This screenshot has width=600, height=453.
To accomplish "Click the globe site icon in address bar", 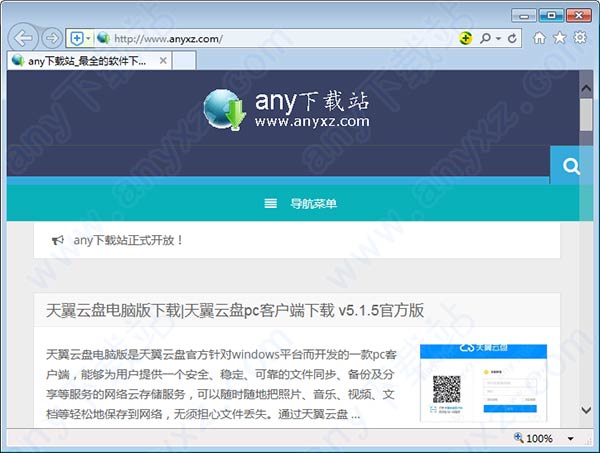I will [x=103, y=38].
